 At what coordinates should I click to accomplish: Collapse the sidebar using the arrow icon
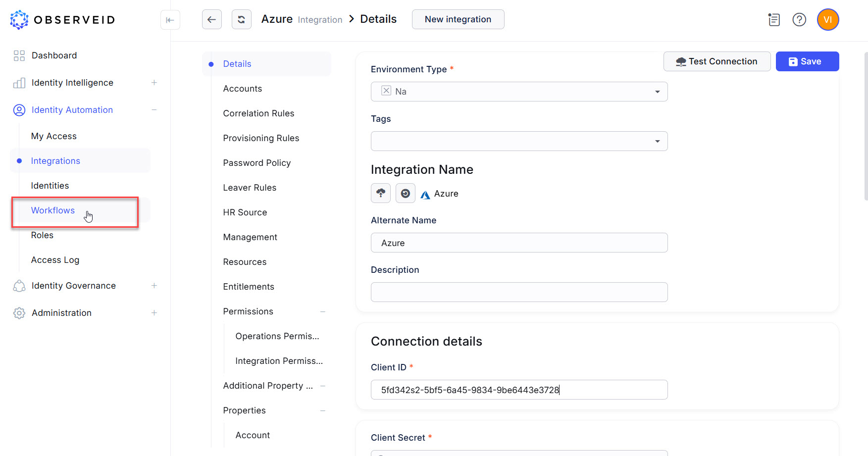170,20
